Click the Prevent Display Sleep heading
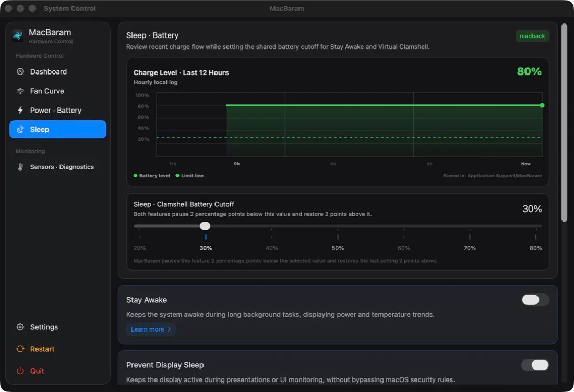The height and width of the screenshot is (392, 574). [165, 365]
